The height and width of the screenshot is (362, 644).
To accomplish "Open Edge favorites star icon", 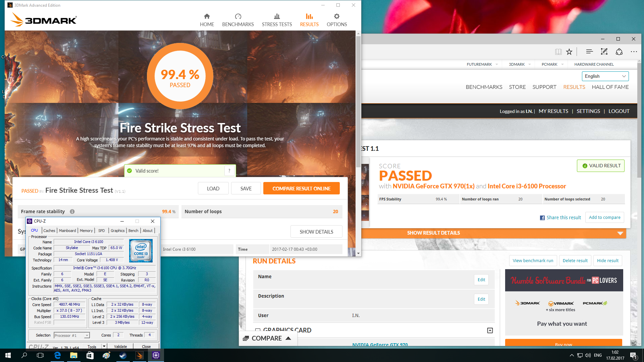I will tap(569, 52).
